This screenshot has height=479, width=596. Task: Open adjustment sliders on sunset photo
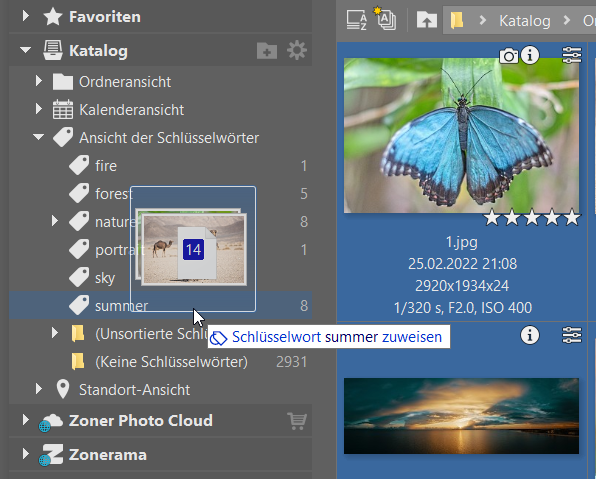[572, 335]
